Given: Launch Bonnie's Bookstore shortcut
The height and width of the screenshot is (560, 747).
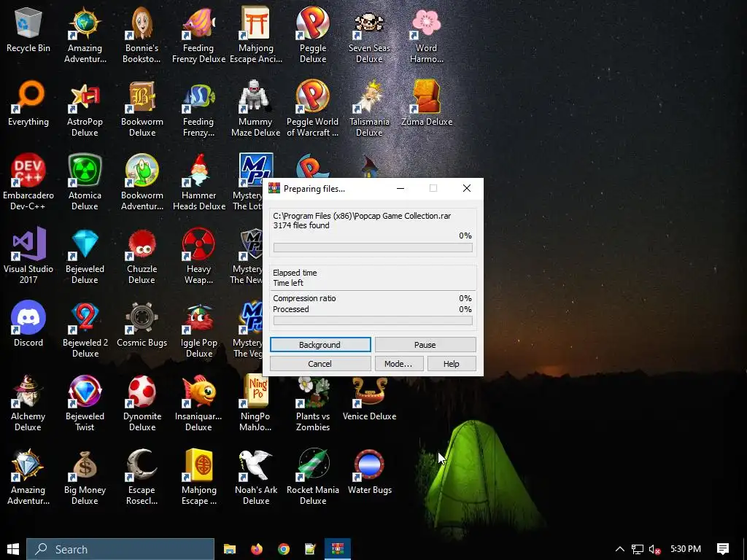Looking at the screenshot, I should 142,35.
